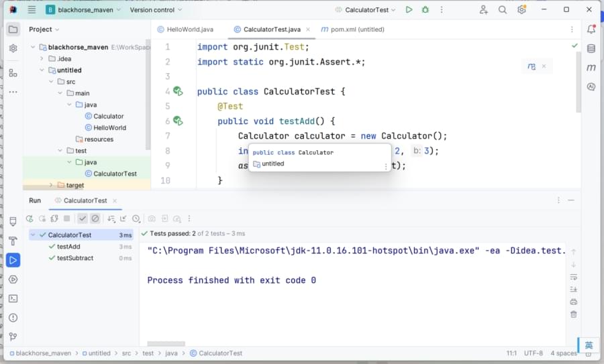604x364 pixels.
Task: Open the Maven tool window
Action: click(591, 68)
